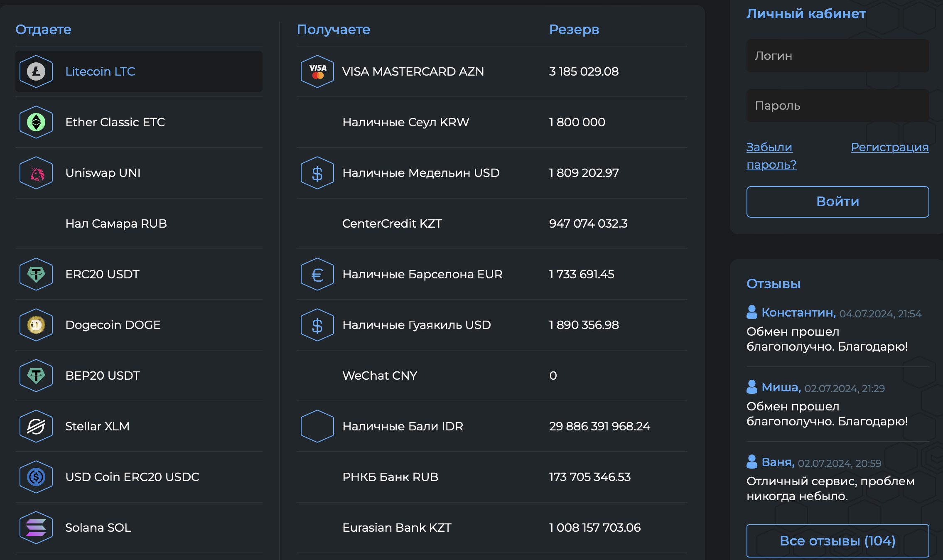The width and height of the screenshot is (943, 560).
Task: Choose the ERC20 USDT Tether icon
Action: (36, 274)
